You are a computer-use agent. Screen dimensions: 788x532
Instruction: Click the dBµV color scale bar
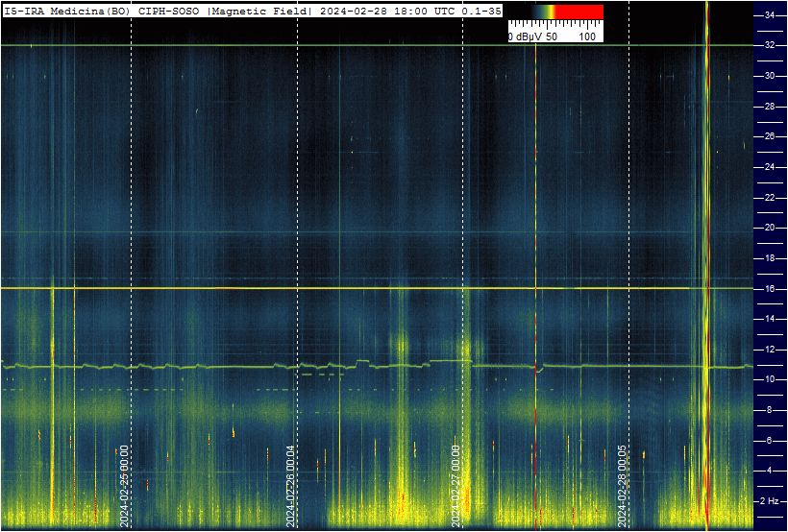(x=555, y=12)
